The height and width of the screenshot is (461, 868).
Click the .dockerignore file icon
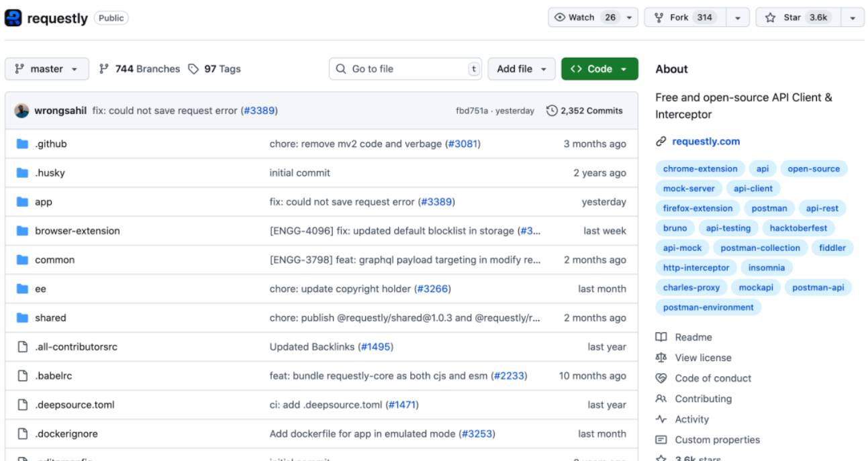pos(22,433)
